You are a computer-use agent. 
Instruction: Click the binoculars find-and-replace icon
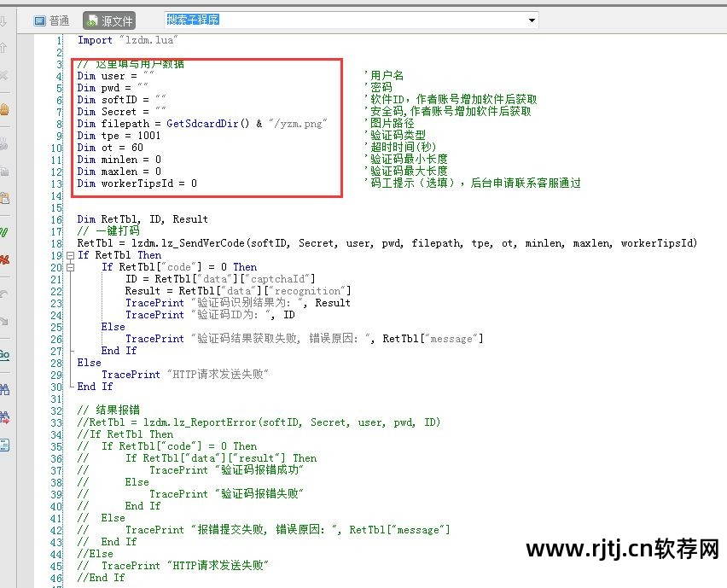pos(4,417)
